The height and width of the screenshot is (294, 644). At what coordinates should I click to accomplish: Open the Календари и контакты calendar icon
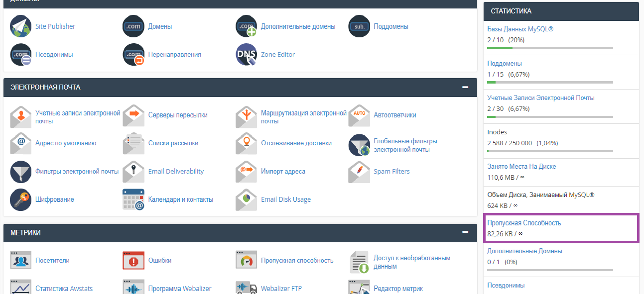133,200
